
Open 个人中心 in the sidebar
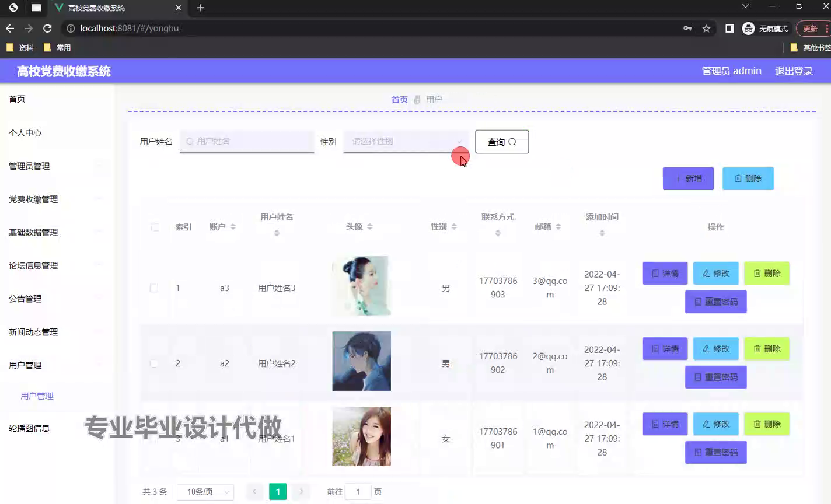tap(57, 133)
